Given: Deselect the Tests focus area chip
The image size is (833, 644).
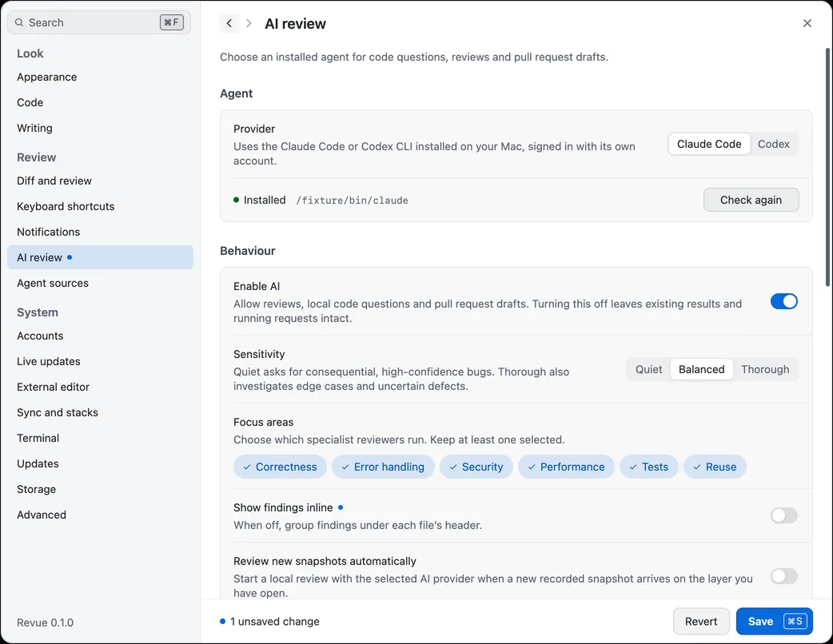Looking at the screenshot, I should click(648, 467).
